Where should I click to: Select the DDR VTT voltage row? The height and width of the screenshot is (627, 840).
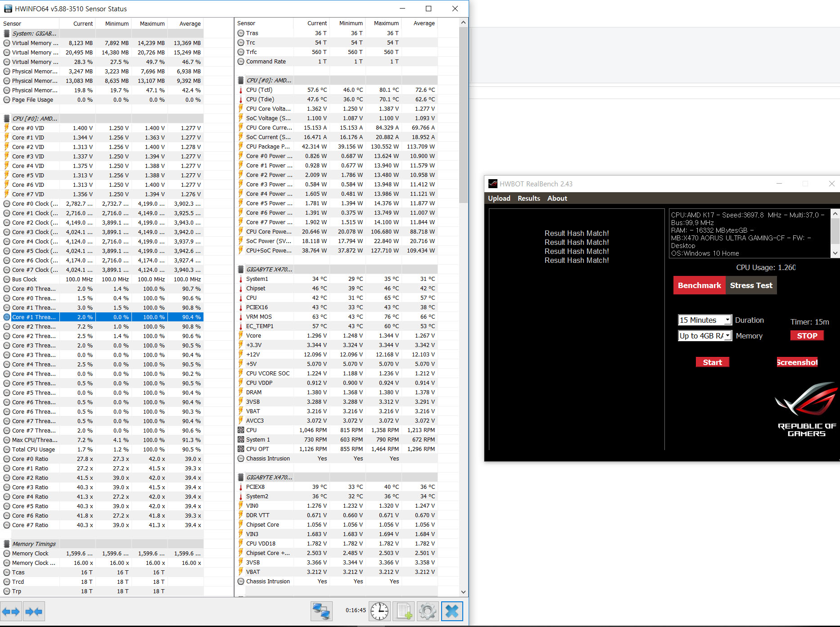(x=336, y=515)
